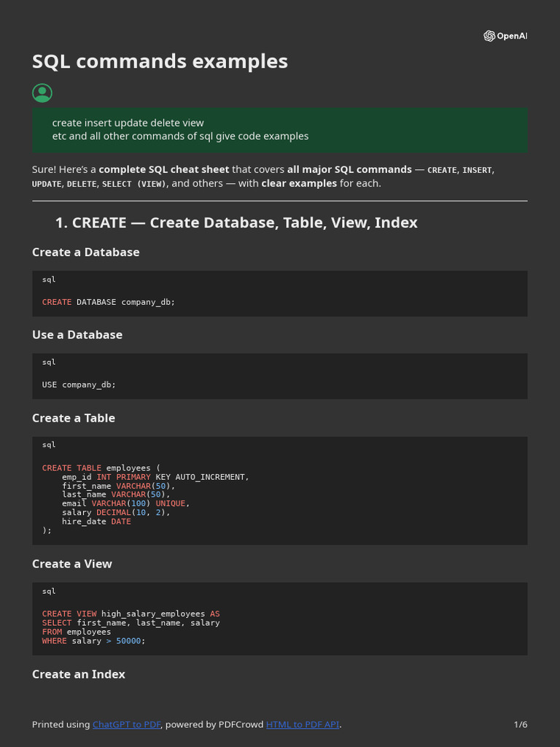
Task: Open the ChatGPT to PDF link
Action: coord(126,724)
